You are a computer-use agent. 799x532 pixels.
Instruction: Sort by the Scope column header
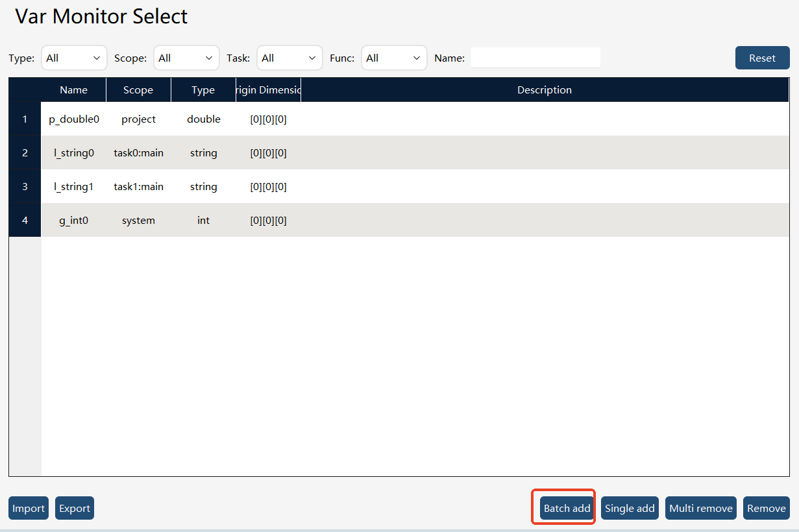[138, 90]
